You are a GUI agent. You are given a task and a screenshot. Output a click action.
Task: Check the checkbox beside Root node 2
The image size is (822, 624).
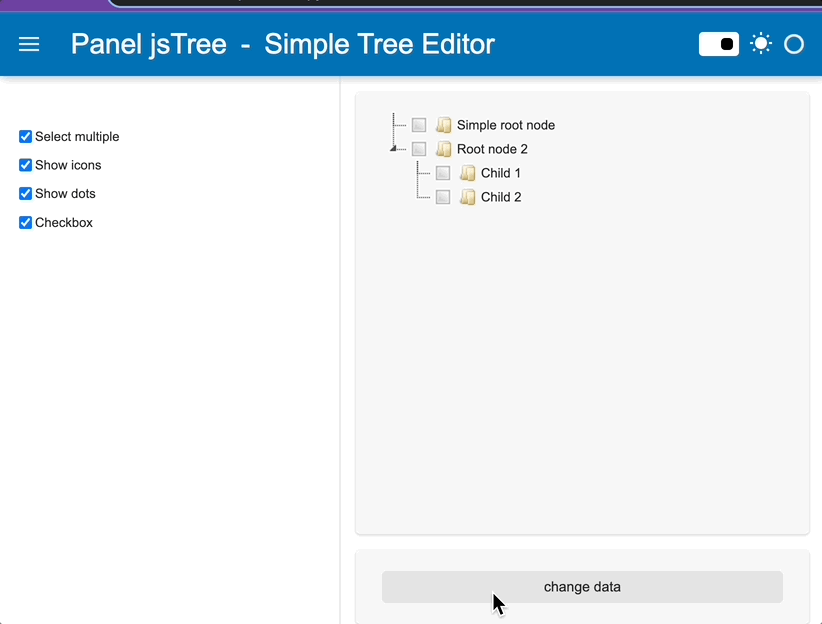[418, 148]
